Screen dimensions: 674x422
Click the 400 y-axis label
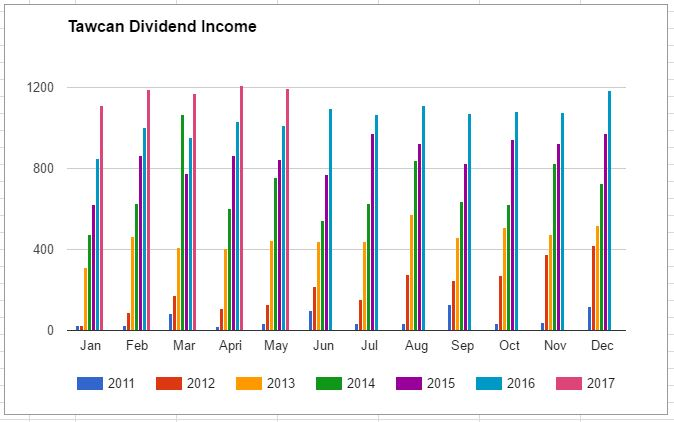pos(44,249)
